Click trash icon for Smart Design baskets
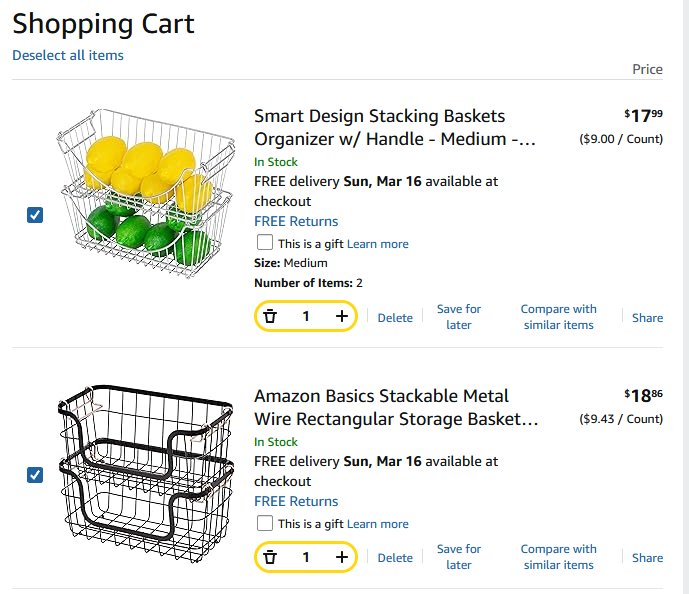The width and height of the screenshot is (689, 594). coord(270,316)
